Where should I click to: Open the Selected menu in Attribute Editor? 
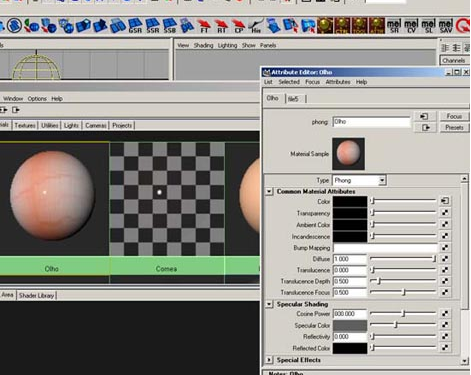(x=289, y=82)
